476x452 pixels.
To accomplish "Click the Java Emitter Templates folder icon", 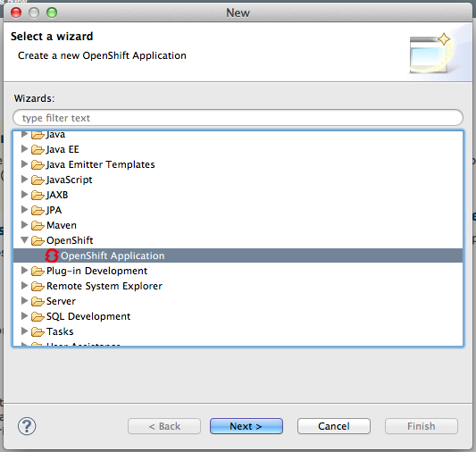I will [38, 164].
